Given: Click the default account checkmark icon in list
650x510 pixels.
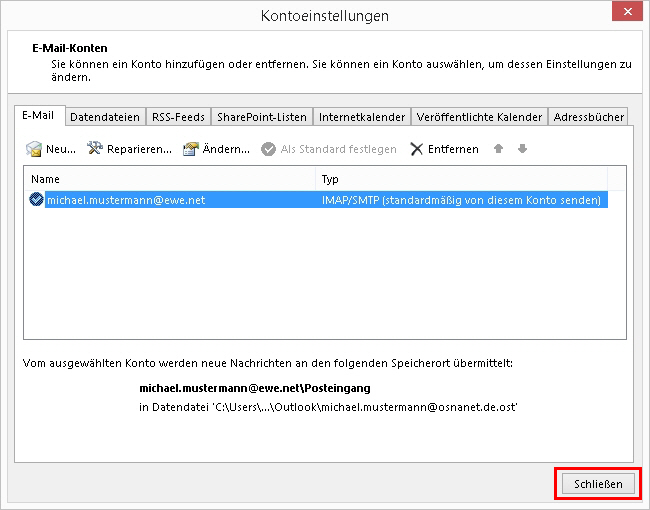Looking at the screenshot, I should (37, 200).
